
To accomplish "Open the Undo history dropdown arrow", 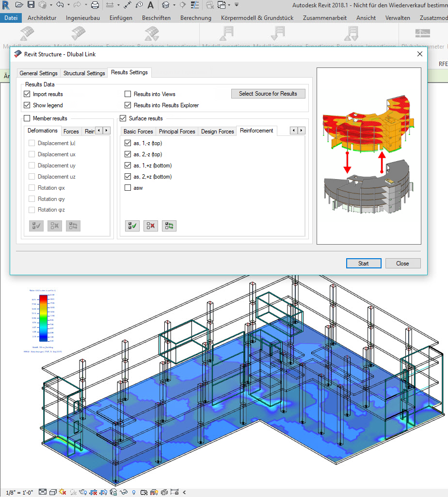I will (67, 5).
